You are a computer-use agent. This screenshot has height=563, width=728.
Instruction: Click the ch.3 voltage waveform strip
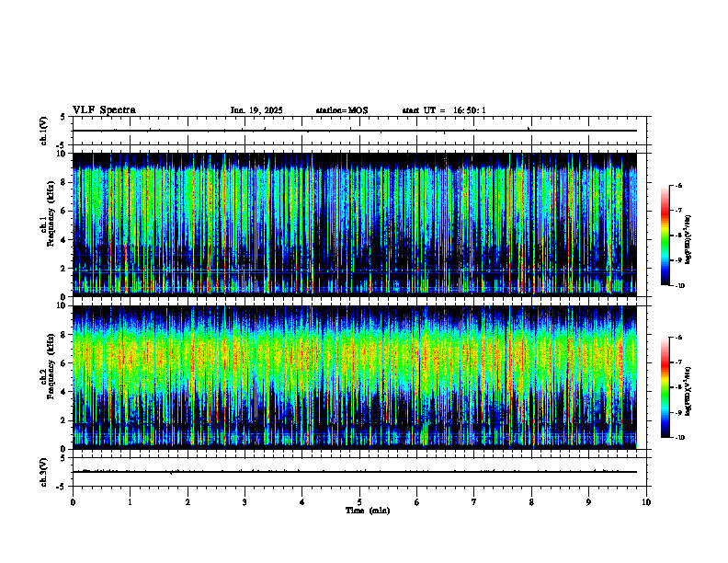359,472
